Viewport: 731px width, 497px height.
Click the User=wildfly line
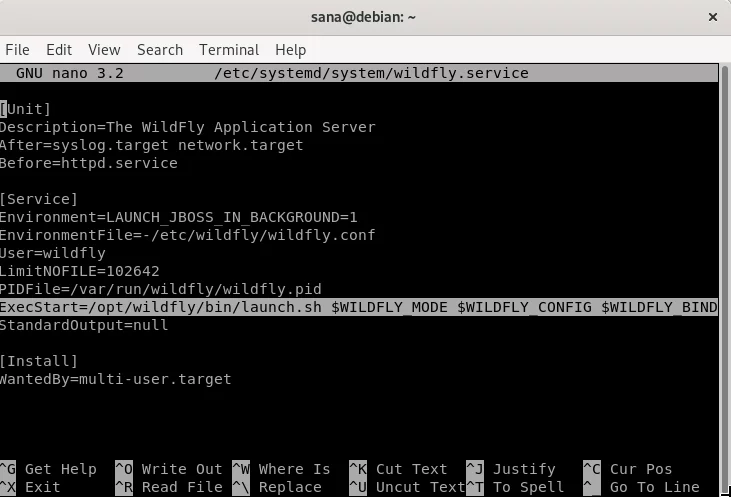[x=53, y=253]
